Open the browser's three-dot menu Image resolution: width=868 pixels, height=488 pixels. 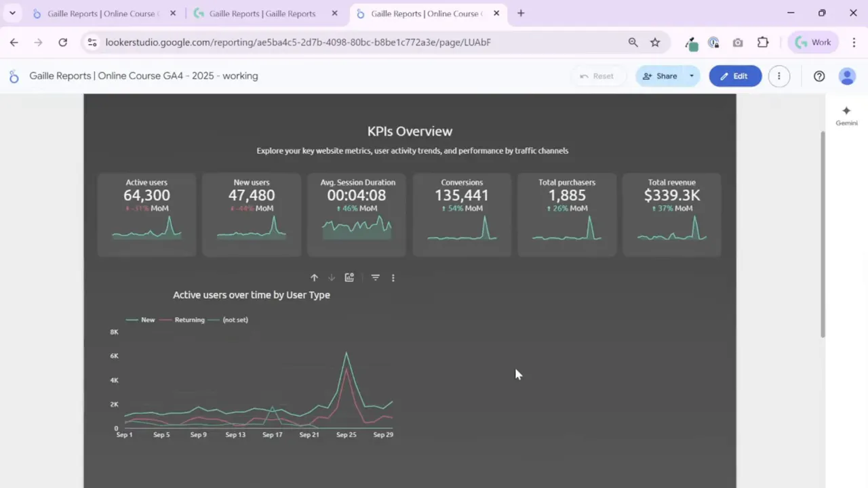click(x=854, y=42)
